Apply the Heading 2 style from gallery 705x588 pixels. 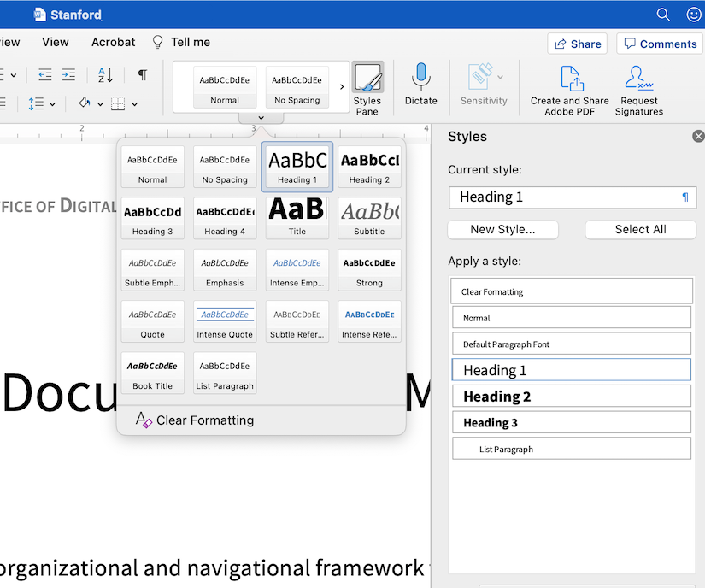[x=369, y=166]
